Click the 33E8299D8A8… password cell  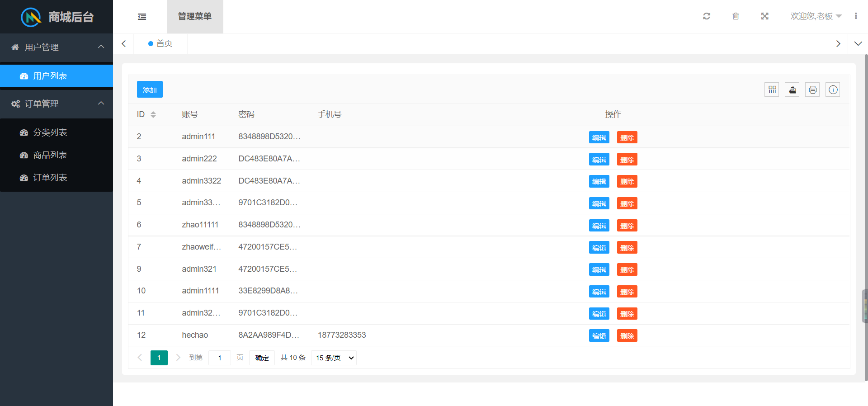coord(268,291)
